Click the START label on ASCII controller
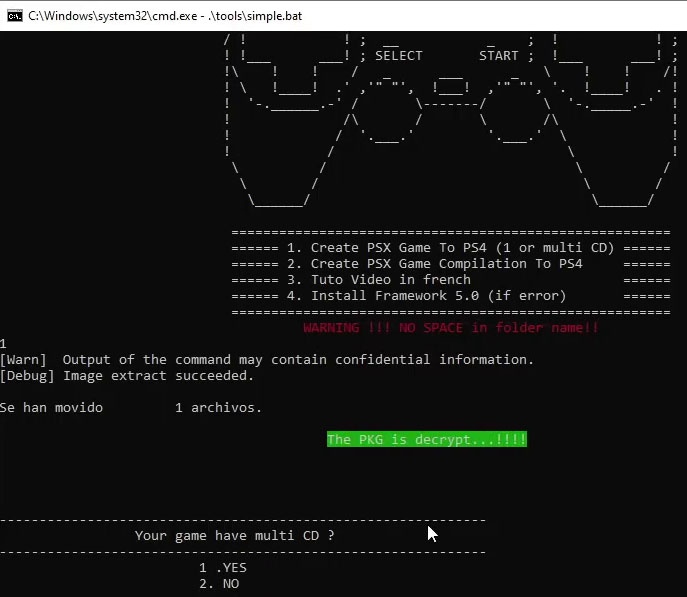Screen dimensions: 687x597 coord(499,56)
